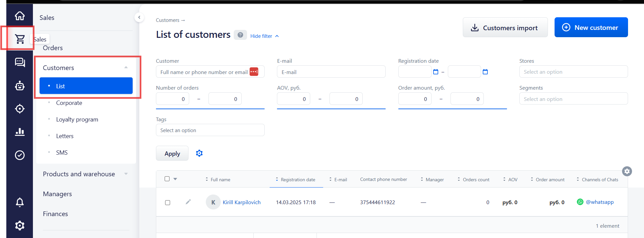The height and width of the screenshot is (238, 644).
Task: Click the blue filter settings gear
Action: coord(199,153)
